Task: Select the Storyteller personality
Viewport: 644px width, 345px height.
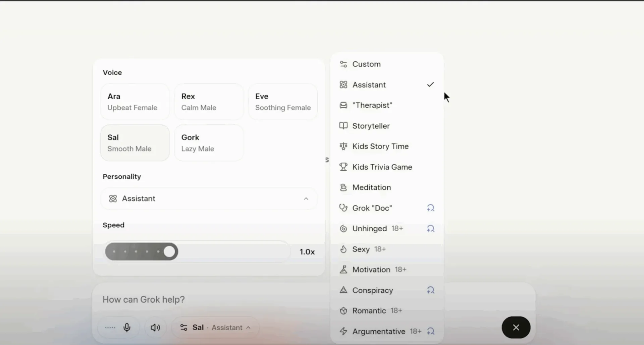Action: click(387, 126)
